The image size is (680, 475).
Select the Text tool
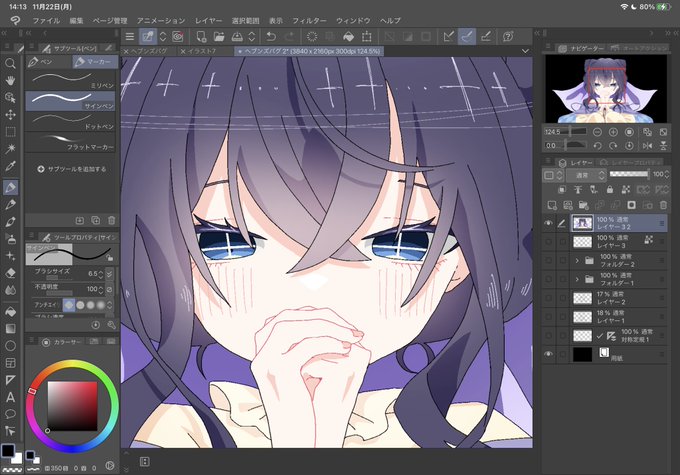(x=10, y=397)
